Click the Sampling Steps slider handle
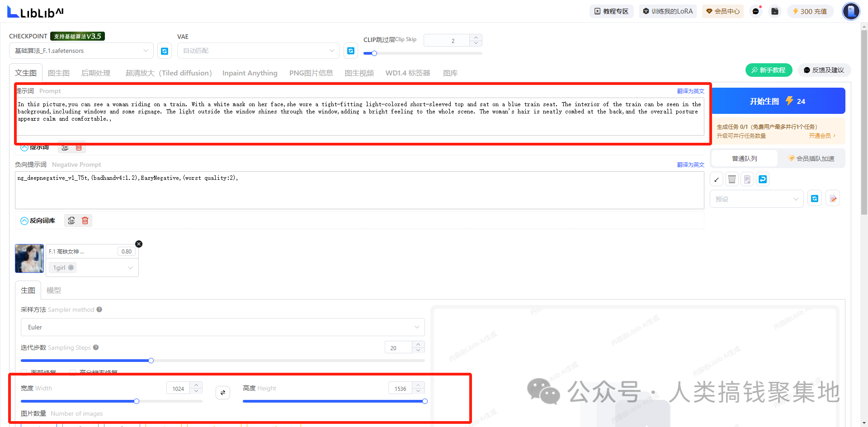 pos(151,361)
